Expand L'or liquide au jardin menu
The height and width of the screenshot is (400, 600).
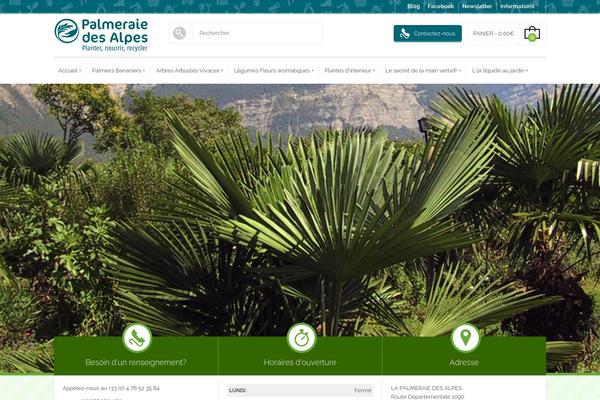click(500, 70)
